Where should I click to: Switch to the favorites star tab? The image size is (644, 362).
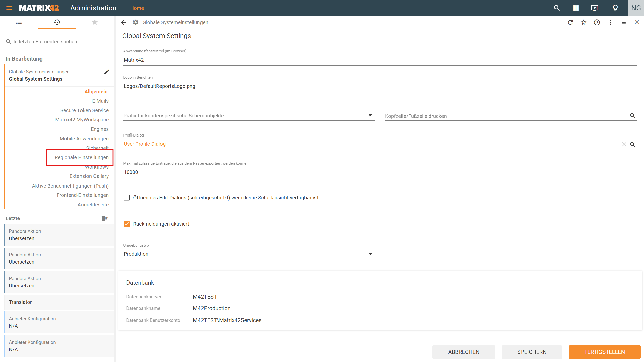(95, 22)
